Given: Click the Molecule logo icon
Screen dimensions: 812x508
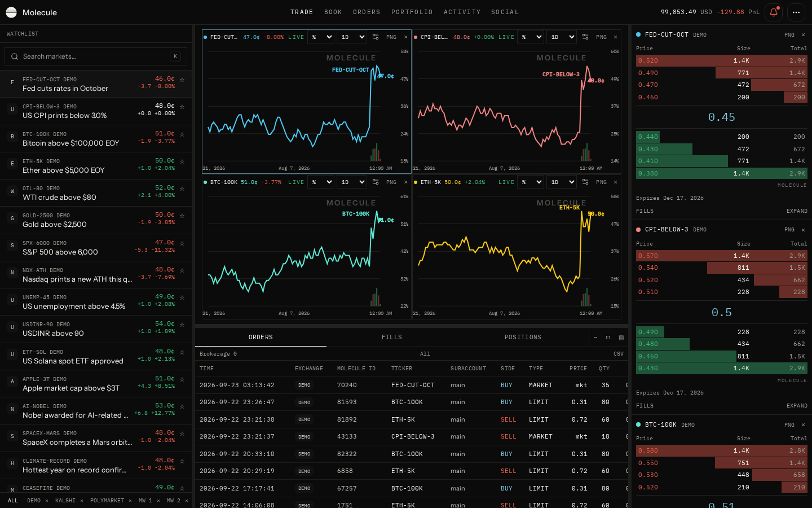Looking at the screenshot, I should pos(11,12).
